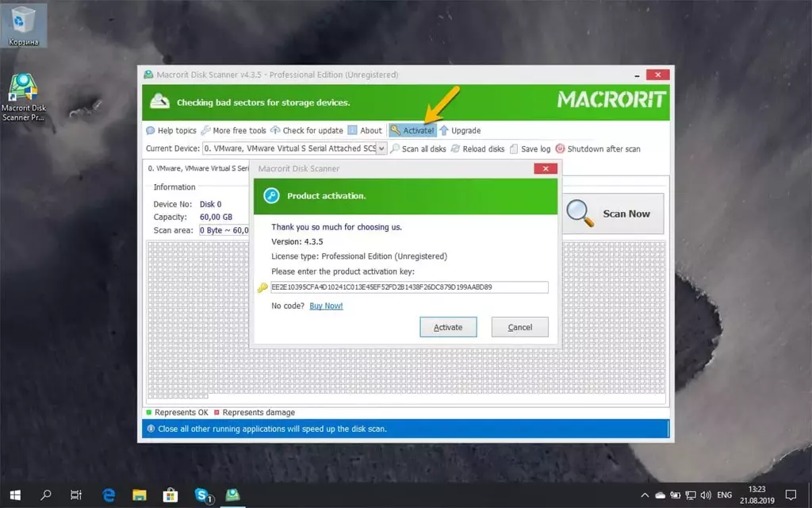Screen dimensions: 812x508
Task: Open OneDrive cloud tray icon
Action: pyautogui.click(x=661, y=495)
